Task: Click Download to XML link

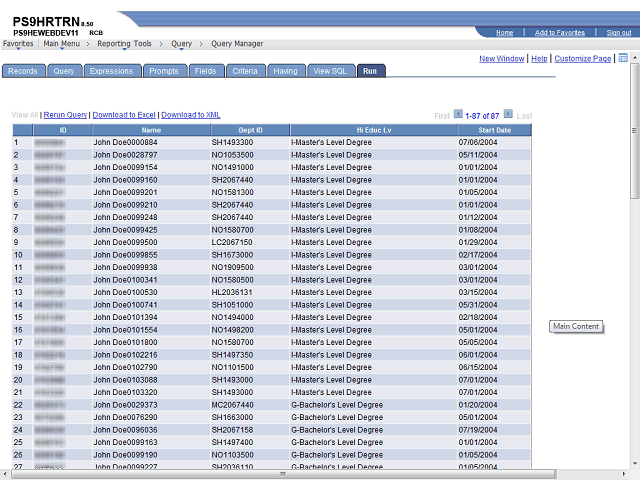Action: 191,115
